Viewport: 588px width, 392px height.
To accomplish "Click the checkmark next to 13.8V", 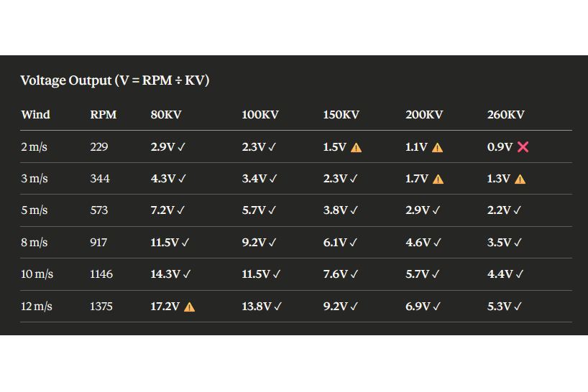I will [278, 307].
